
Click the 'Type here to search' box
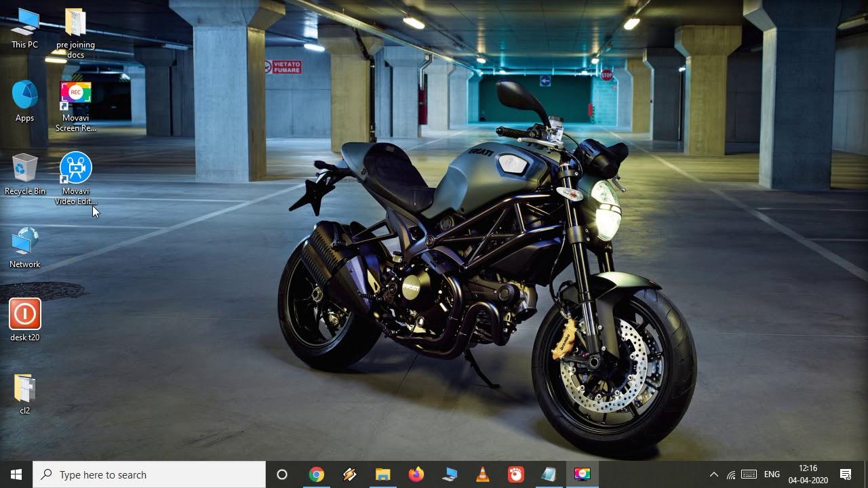point(149,474)
